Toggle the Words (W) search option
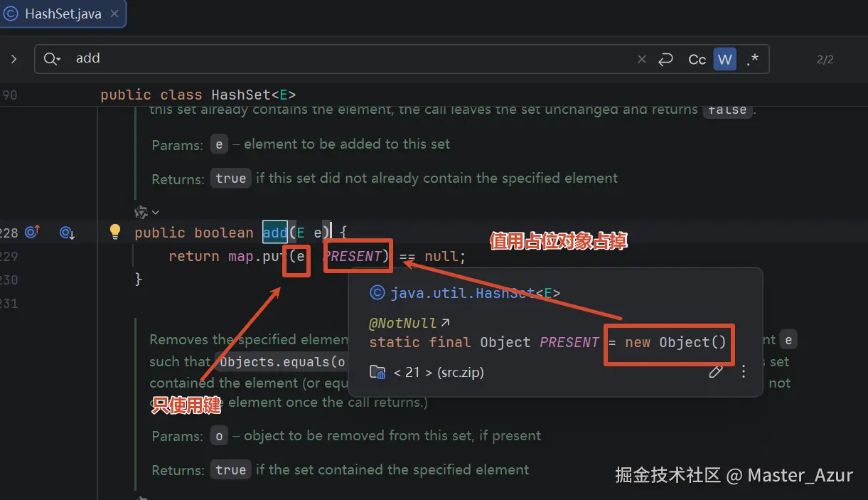Image resolution: width=868 pixels, height=500 pixels. click(725, 60)
